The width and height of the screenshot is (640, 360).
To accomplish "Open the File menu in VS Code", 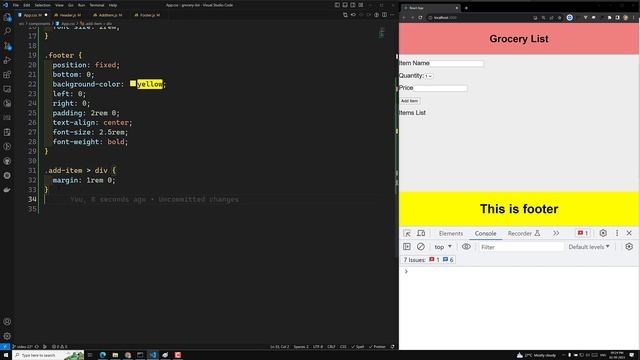I will (x=16, y=5).
